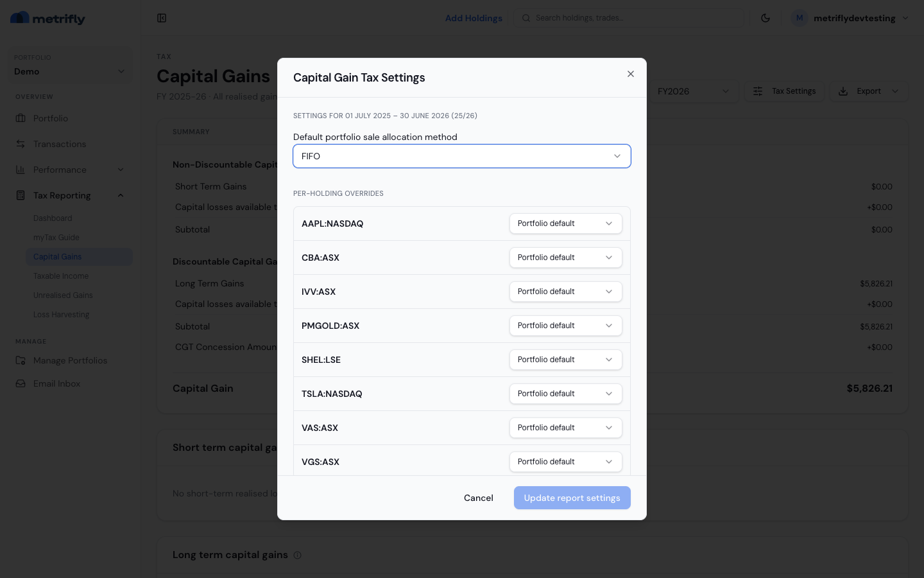
Task: Click the Export download icon
Action: pyautogui.click(x=843, y=91)
